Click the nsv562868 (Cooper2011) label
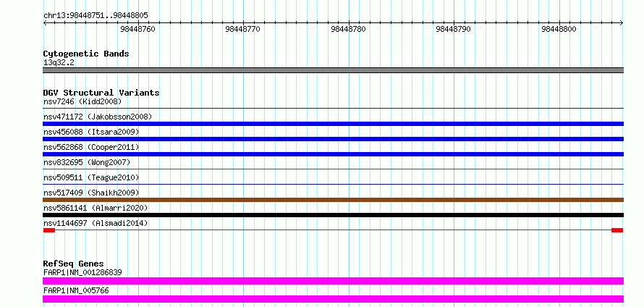The width and height of the screenshot is (644, 307). pyautogui.click(x=90, y=147)
